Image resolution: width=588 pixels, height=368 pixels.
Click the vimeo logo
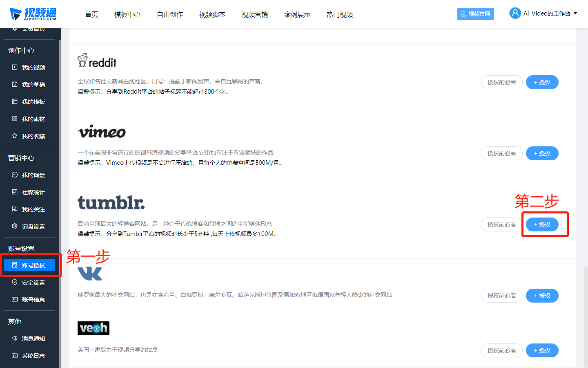pos(102,132)
